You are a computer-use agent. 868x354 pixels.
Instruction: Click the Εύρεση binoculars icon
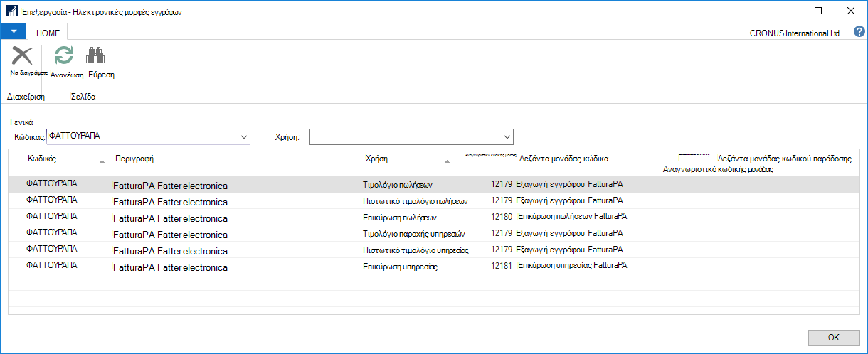point(95,56)
